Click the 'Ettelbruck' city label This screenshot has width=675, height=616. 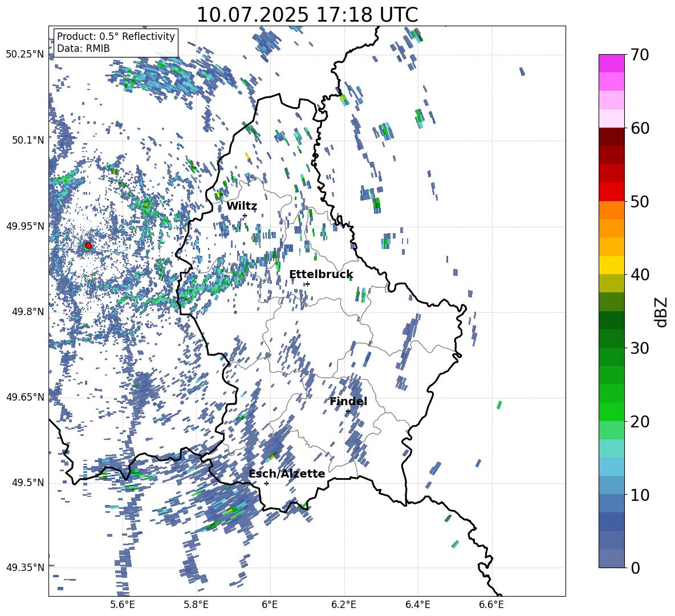321,275
